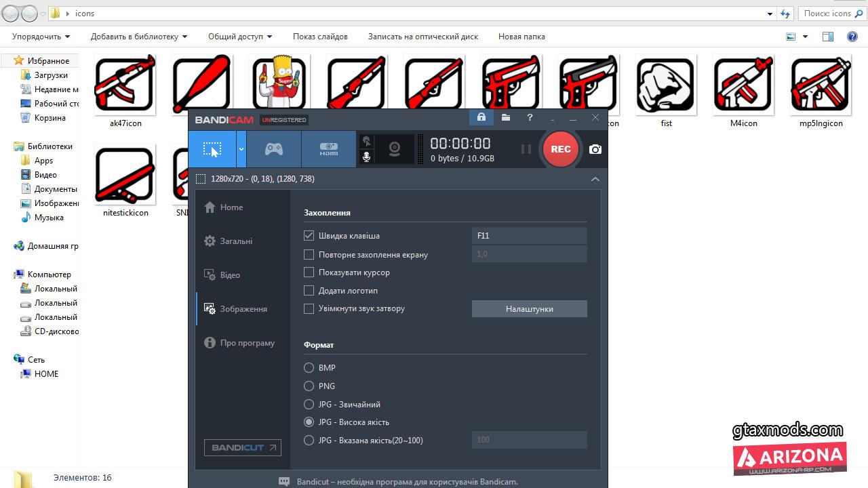Image resolution: width=868 pixels, height=488 pixels.
Task: Click the lock icon in Bandicam title bar
Action: tap(481, 118)
